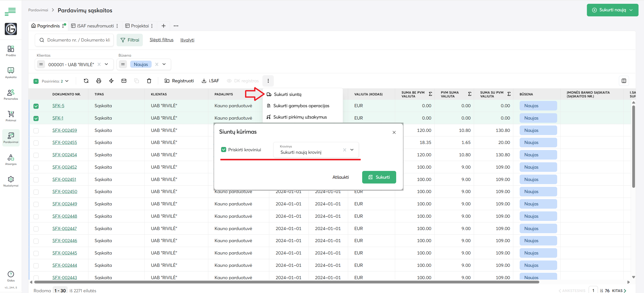Click the printer icon in toolbar
Viewport: 644px width, 293px height.
click(x=99, y=81)
